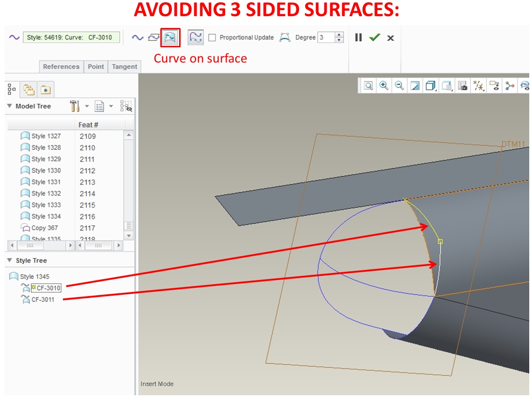Open the View Manager camera icon
The width and height of the screenshot is (532, 398).
[463, 85]
